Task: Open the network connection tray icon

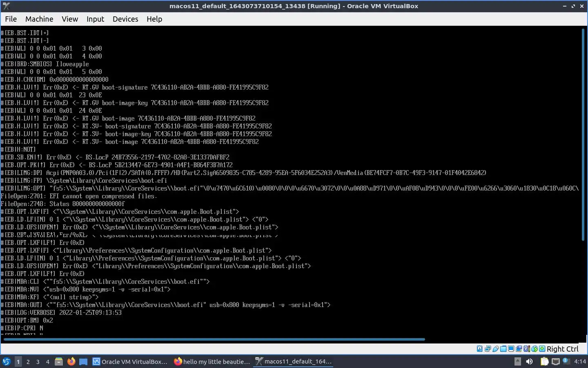Action: pyautogui.click(x=556, y=361)
